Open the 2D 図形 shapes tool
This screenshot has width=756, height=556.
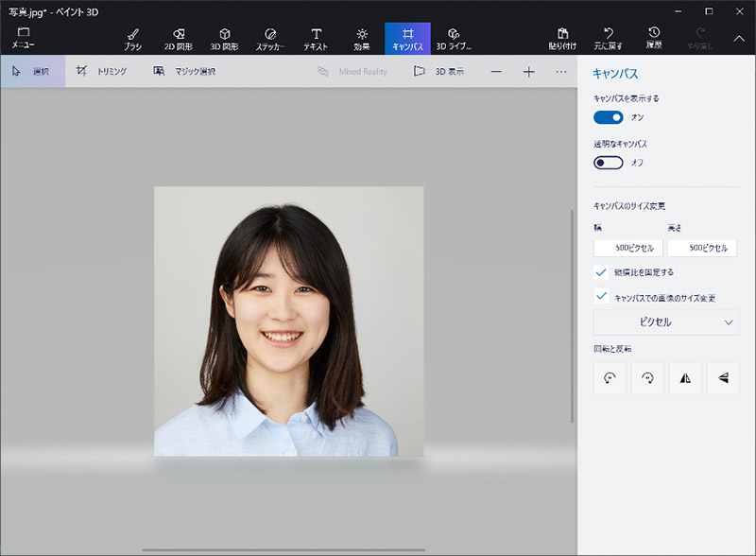(x=179, y=38)
